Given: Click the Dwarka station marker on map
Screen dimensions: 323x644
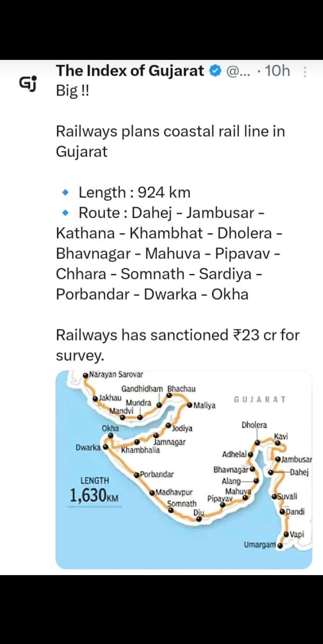Looking at the screenshot, I should (x=106, y=447).
